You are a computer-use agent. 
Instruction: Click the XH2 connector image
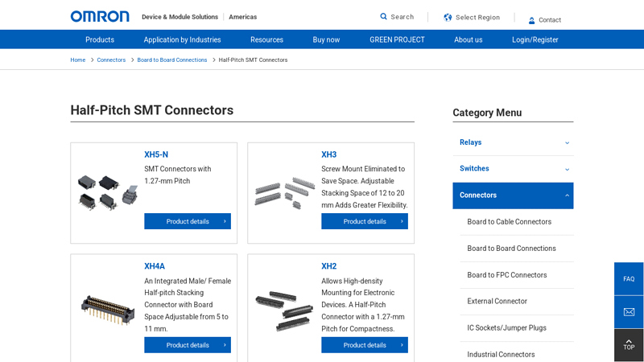point(284,311)
